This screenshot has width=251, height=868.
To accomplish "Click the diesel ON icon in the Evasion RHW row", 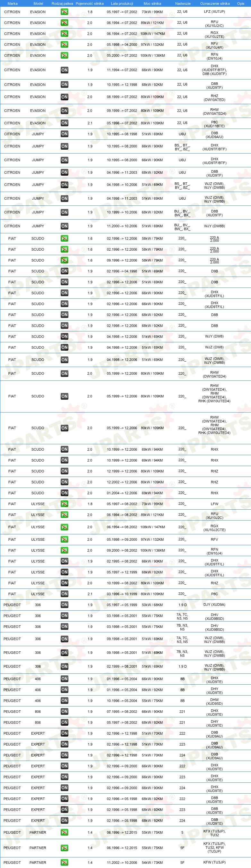I will click(65, 111).
